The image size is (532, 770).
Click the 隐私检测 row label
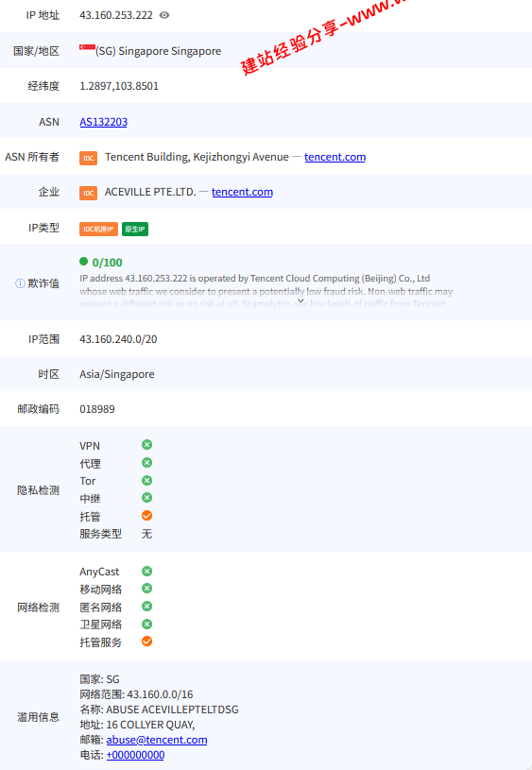[39, 490]
